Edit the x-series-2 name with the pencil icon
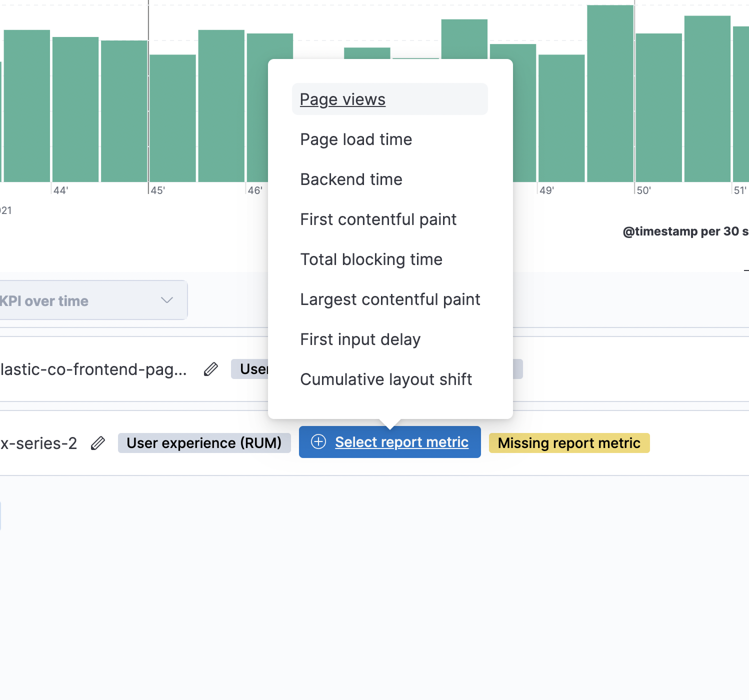This screenshot has height=700, width=749. tap(98, 443)
